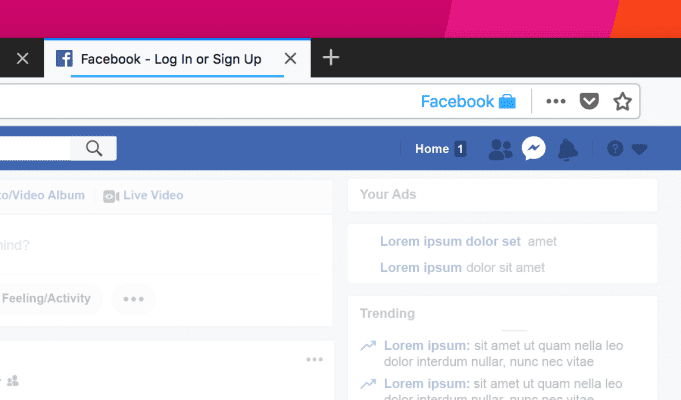Open the help question mark icon

tap(615, 149)
